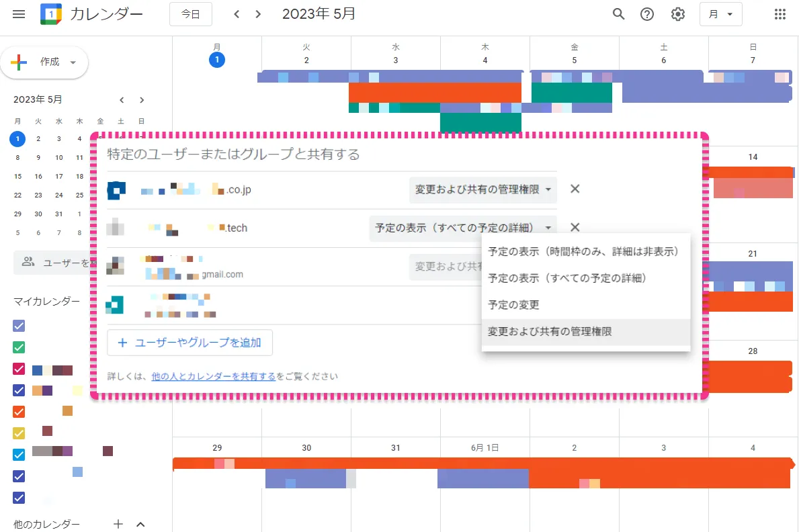799x532 pixels.
Task: Remove the .tech user from sharing
Action: (575, 227)
